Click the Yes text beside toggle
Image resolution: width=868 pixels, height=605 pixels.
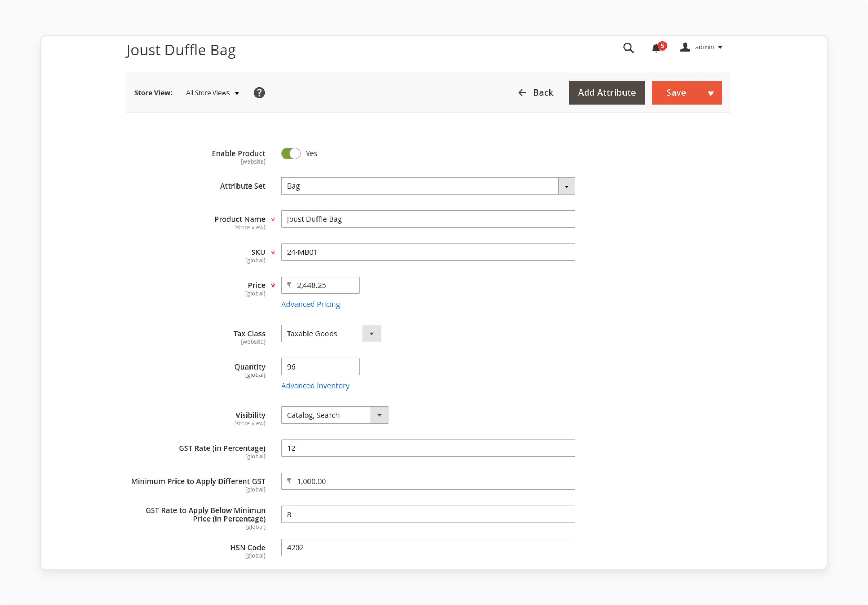[311, 154]
